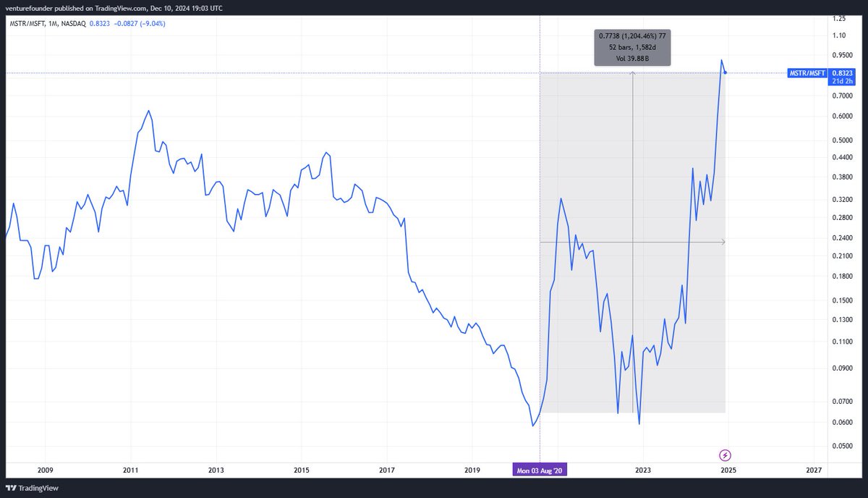Click the 2017 label on the time axis

pyautogui.click(x=386, y=470)
